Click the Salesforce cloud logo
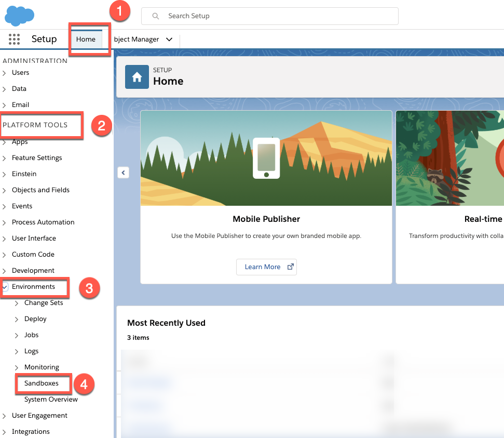 click(x=20, y=16)
